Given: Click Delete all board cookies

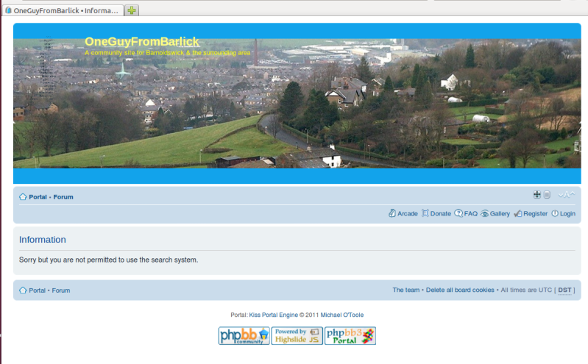Looking at the screenshot, I should (460, 290).
